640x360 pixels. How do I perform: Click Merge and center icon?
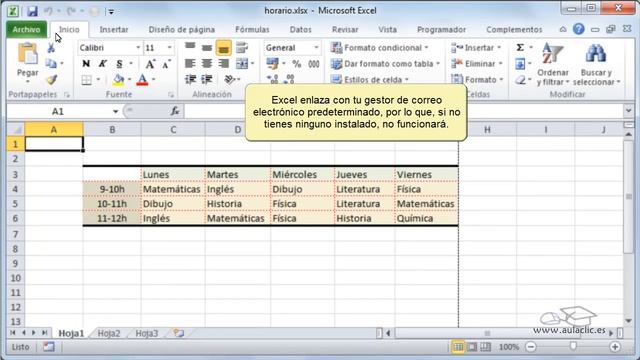pos(242,64)
